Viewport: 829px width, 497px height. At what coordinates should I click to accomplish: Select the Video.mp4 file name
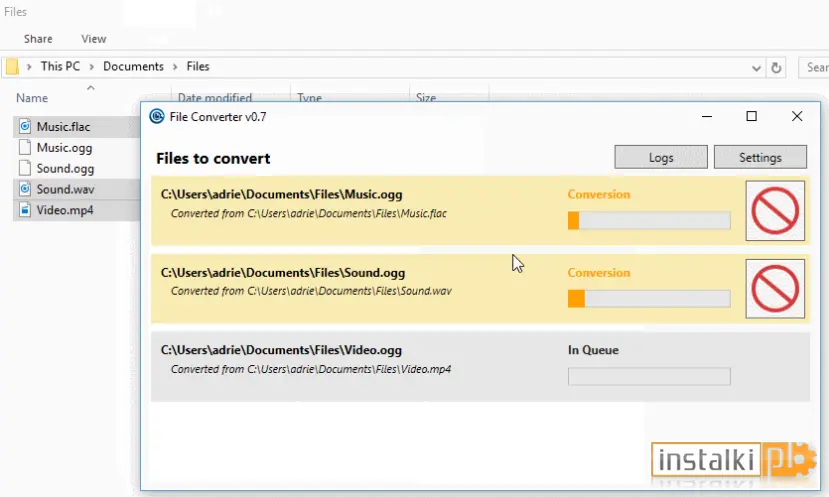[x=65, y=210]
